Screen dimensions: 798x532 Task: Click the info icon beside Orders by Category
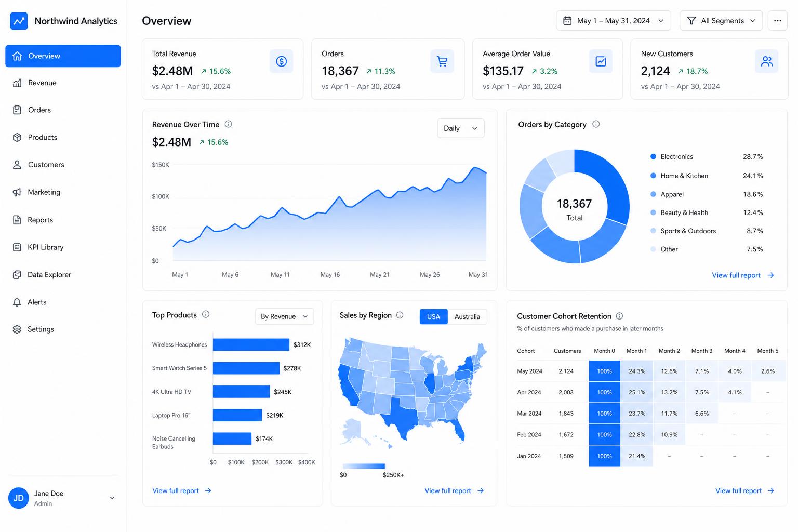(596, 124)
